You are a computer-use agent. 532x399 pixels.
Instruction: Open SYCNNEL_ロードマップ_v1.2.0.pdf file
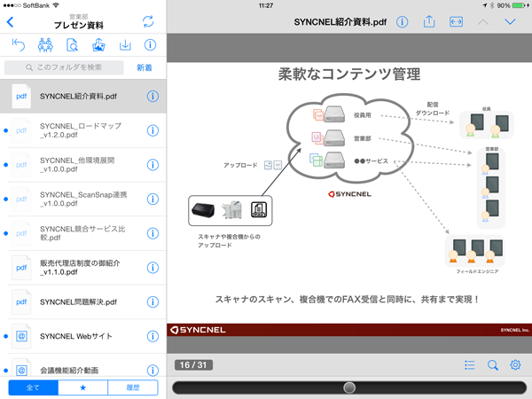[x=83, y=130]
